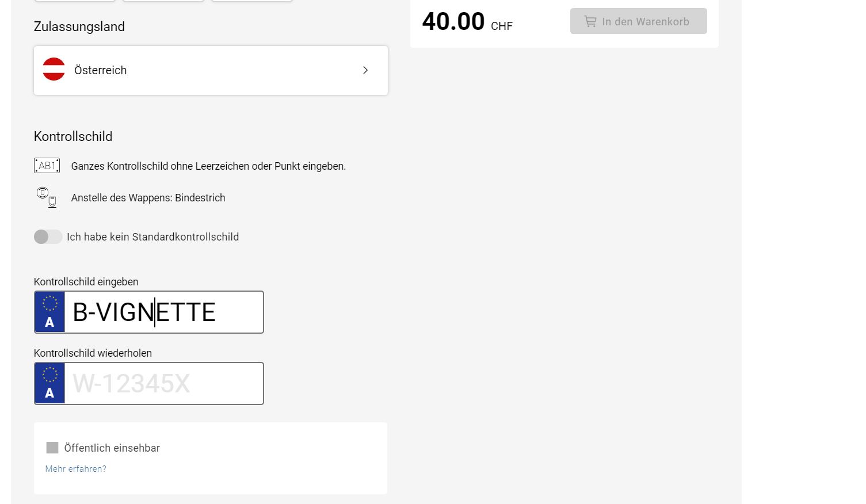Click the 'Ich habe kein Standardkontrollschild' label
This screenshot has height=504, width=866.
pyautogui.click(x=152, y=237)
